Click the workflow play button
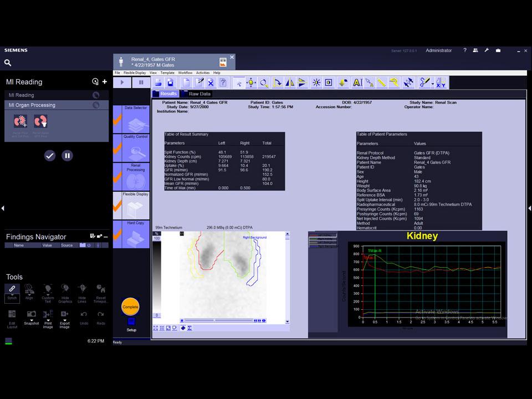Viewport: 532px width, 399px height. [122, 83]
